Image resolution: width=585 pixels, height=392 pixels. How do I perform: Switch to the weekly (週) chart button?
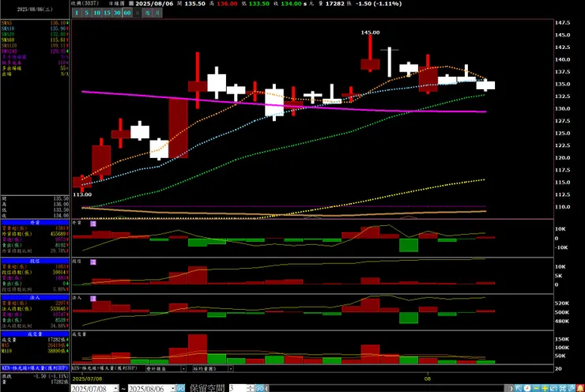point(147,13)
